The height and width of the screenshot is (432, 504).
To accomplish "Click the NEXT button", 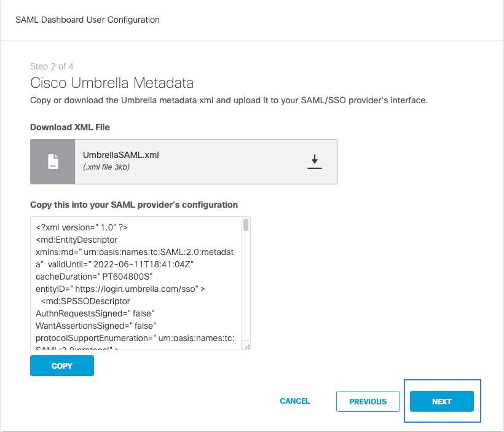I will [x=441, y=401].
